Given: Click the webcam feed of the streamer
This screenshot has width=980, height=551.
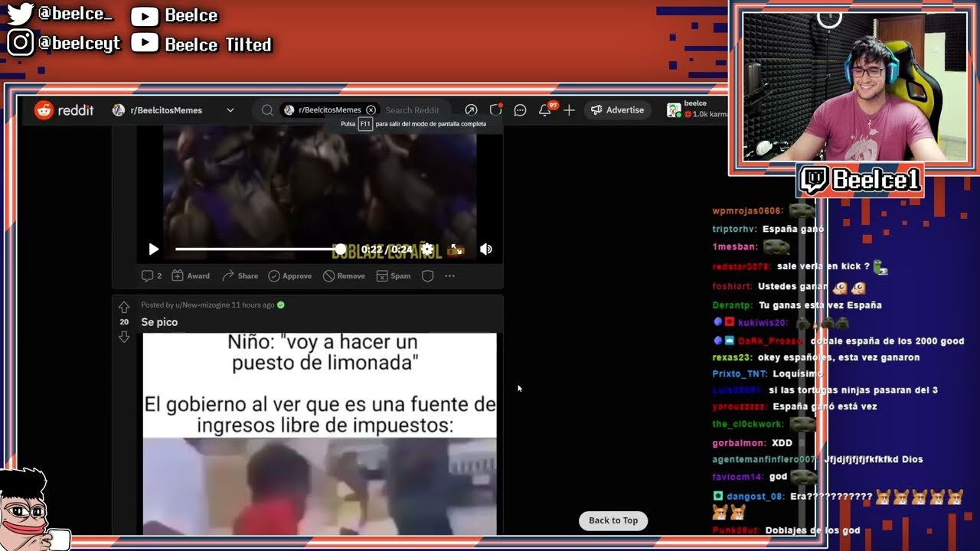Looking at the screenshot, I should [854, 86].
